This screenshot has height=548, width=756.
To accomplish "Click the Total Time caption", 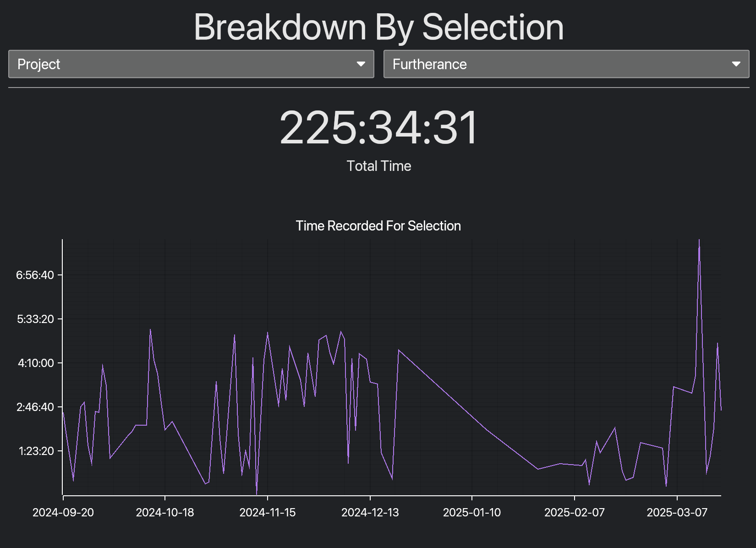I will point(378,166).
